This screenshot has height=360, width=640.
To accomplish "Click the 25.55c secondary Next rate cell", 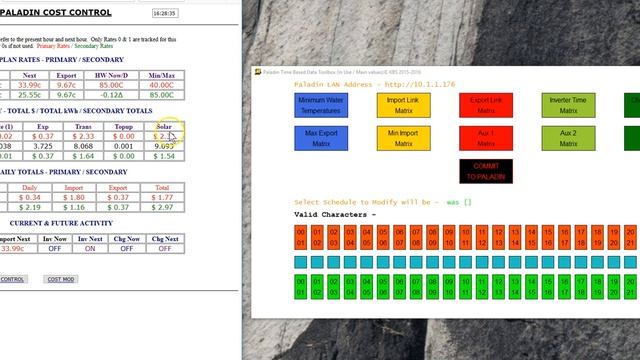I will 29,95.
